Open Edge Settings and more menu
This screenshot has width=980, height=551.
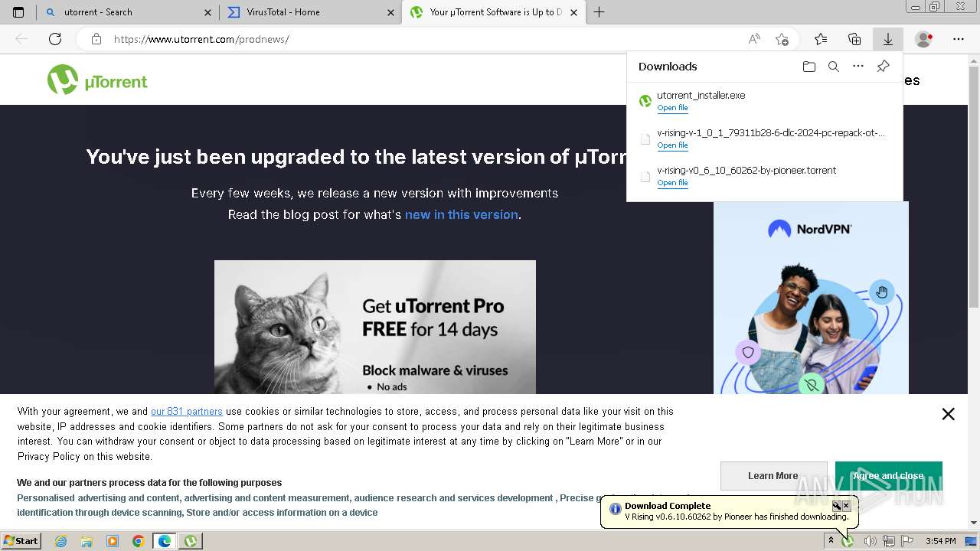click(x=959, y=39)
